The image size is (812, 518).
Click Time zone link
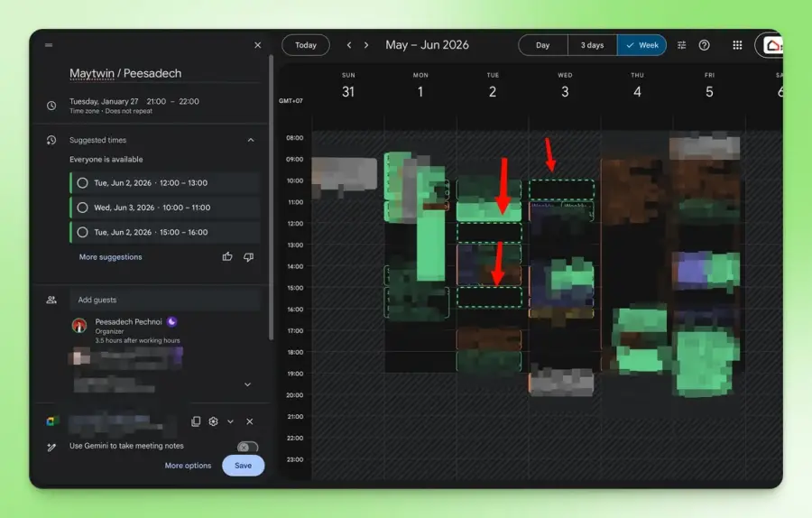coord(84,111)
